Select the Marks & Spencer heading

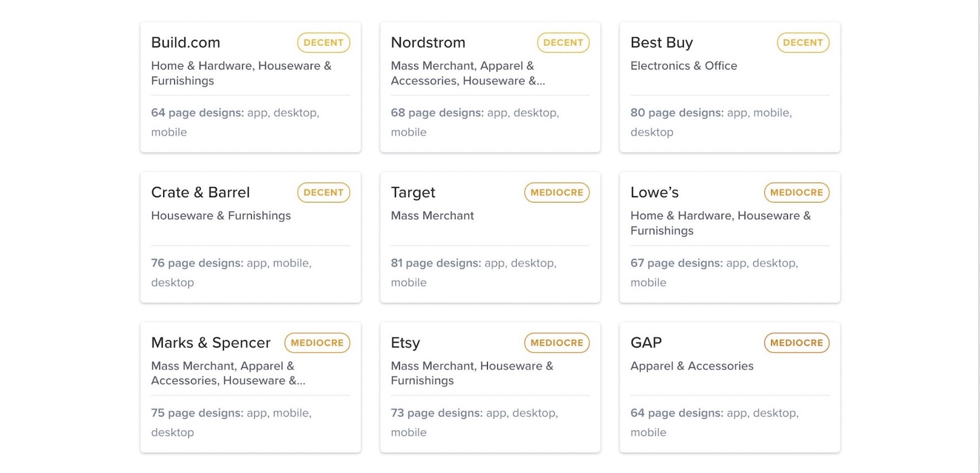(x=210, y=343)
